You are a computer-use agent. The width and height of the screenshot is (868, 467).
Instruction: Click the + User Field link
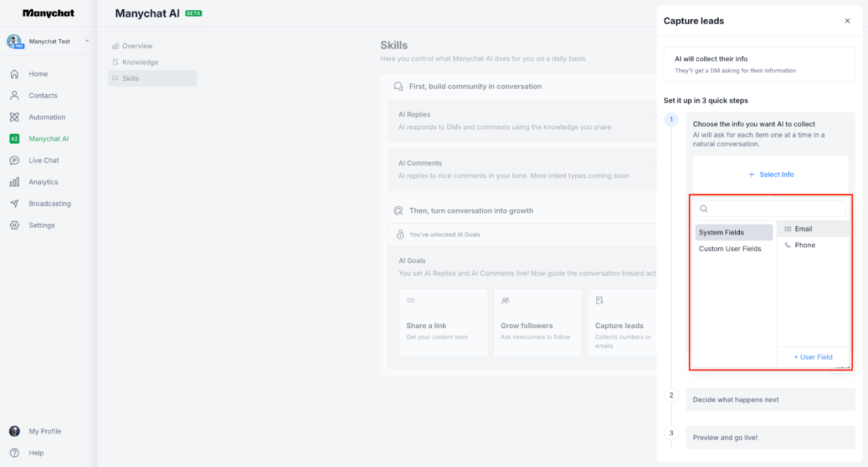coord(813,357)
